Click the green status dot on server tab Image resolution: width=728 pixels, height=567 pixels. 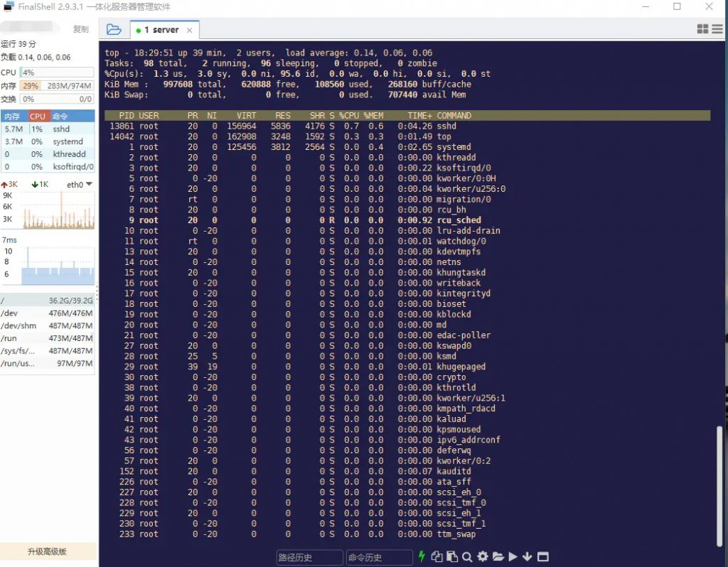139,30
